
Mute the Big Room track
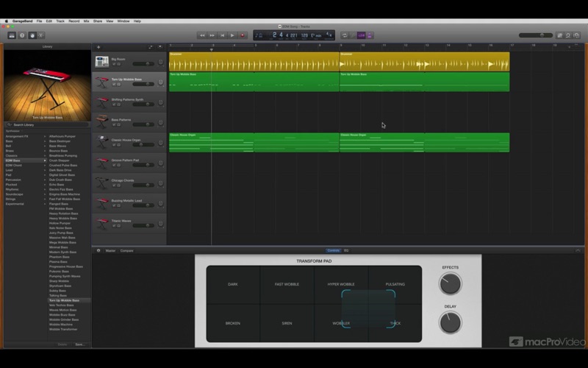[x=114, y=64]
